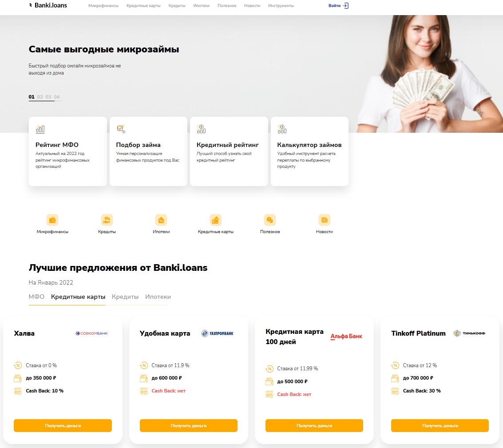Image resolution: width=503 pixels, height=448 pixels.
Task: Click the Самые выгодные микрозаймы heading
Action: coord(104,49)
